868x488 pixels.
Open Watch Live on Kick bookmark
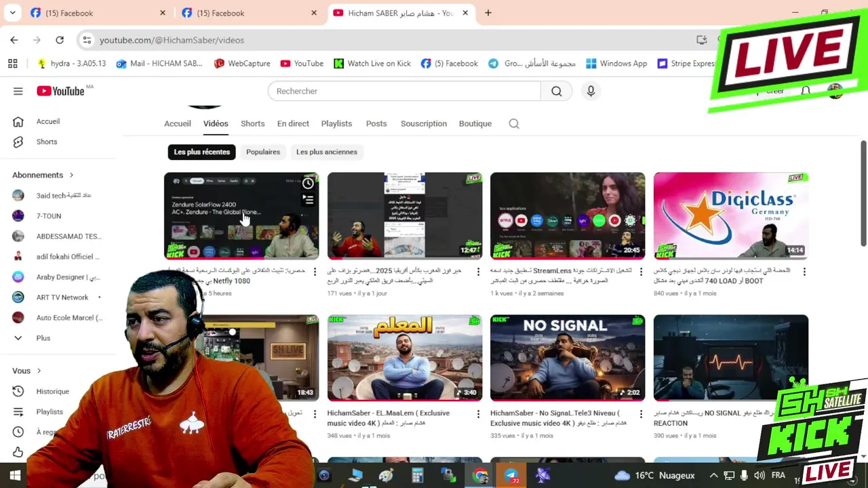pyautogui.click(x=372, y=63)
